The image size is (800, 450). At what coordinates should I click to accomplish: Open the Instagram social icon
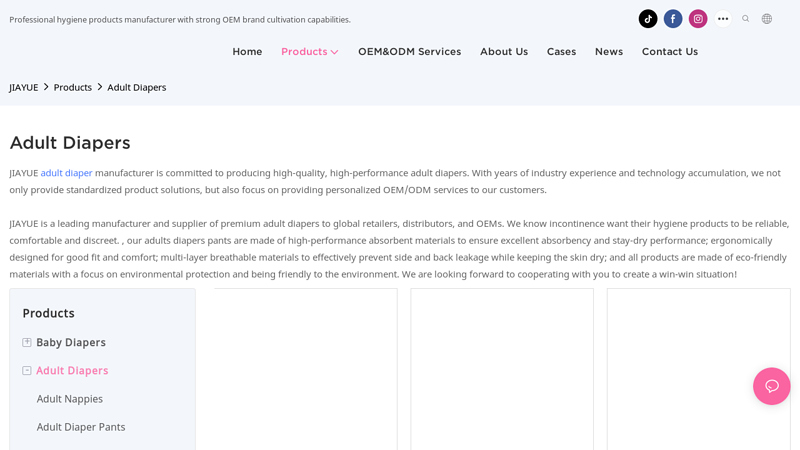coord(698,19)
